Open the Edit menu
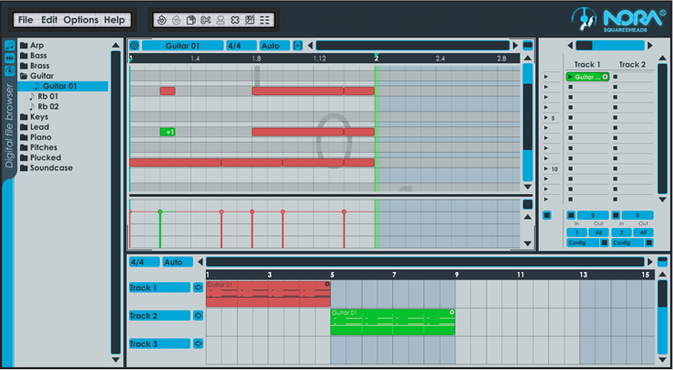This screenshot has height=370, width=673. click(x=49, y=20)
